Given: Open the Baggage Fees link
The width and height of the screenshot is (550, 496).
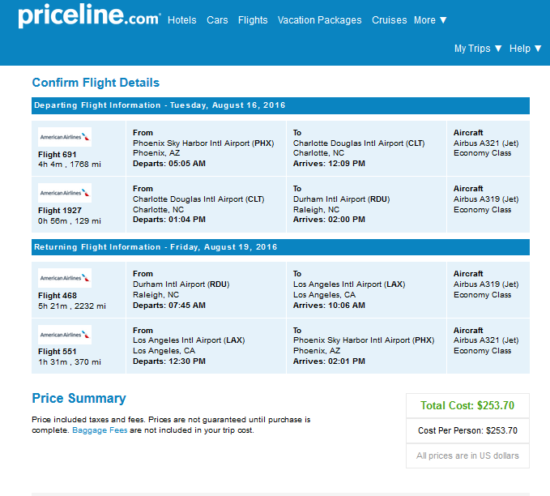Looking at the screenshot, I should click(x=100, y=430).
